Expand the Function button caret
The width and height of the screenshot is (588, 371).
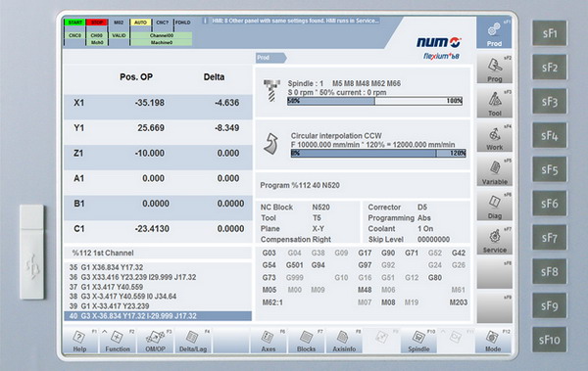(x=105, y=332)
